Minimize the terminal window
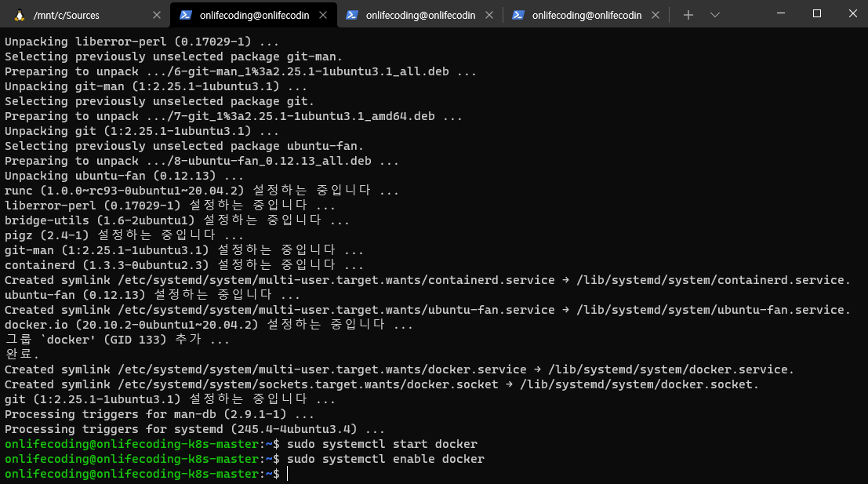The image size is (868, 484). (780, 13)
